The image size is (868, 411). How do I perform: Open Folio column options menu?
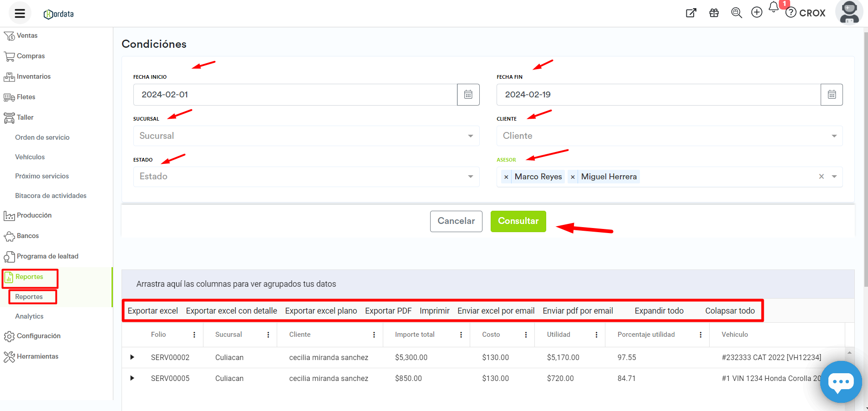click(x=194, y=335)
